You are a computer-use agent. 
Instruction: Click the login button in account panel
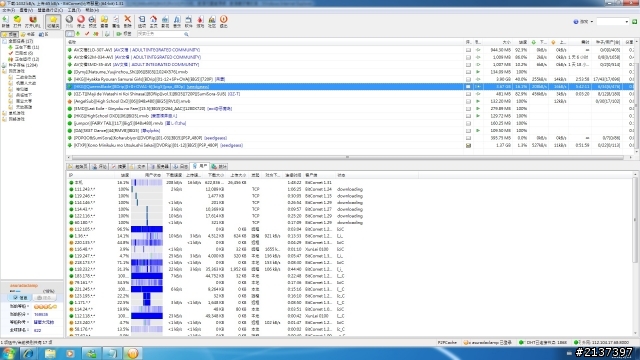[x=20, y=298]
